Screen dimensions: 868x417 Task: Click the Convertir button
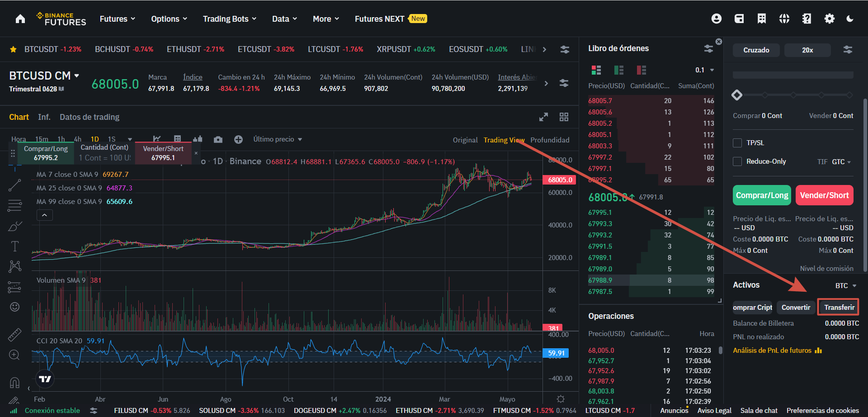pos(796,308)
